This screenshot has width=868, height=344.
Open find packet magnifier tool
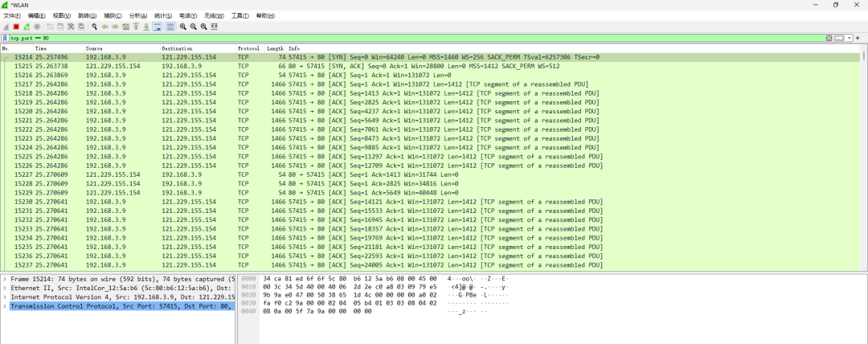95,27
